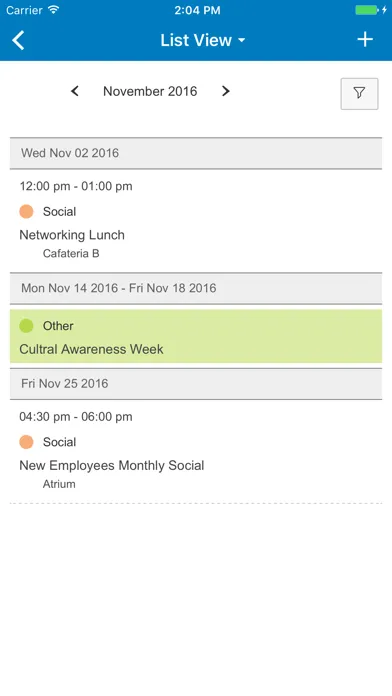Tap the Wi-Fi status icon

54,10
